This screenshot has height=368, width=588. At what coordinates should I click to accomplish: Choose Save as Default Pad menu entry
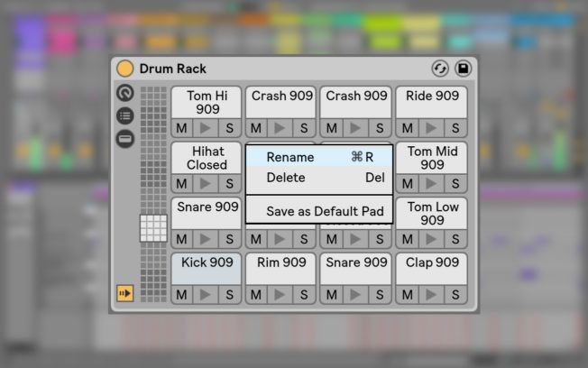(x=319, y=211)
